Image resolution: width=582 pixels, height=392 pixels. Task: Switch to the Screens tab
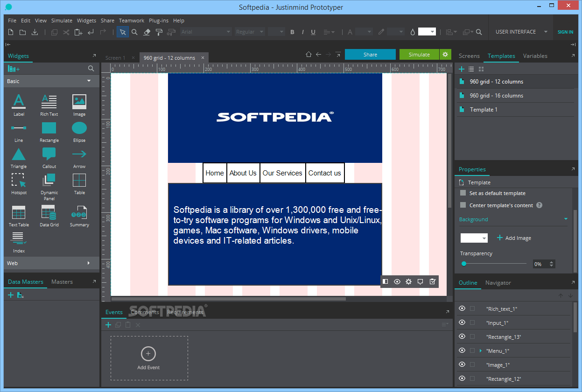tap(469, 56)
